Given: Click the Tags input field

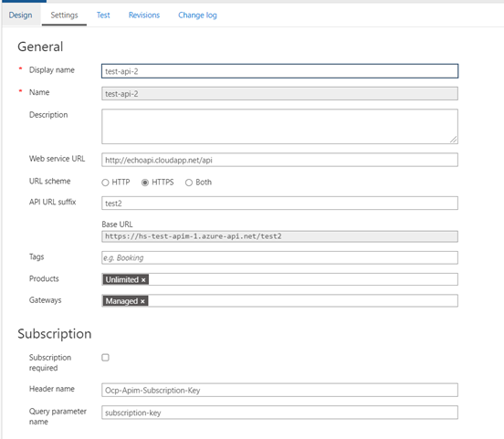Looking at the screenshot, I should tap(279, 257).
